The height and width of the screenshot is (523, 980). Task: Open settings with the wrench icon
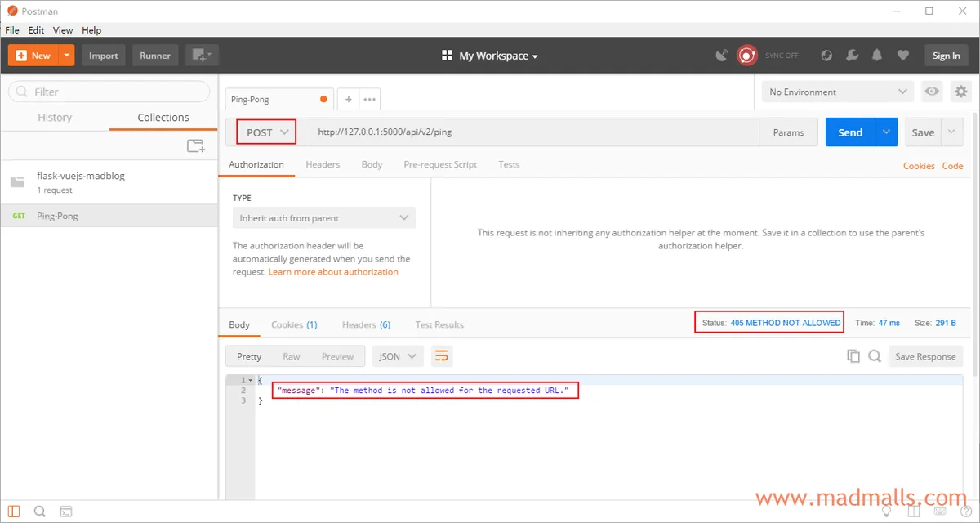[852, 56]
